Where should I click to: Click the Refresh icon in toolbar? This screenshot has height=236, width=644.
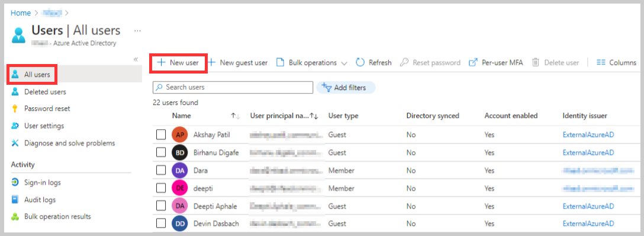[360, 62]
